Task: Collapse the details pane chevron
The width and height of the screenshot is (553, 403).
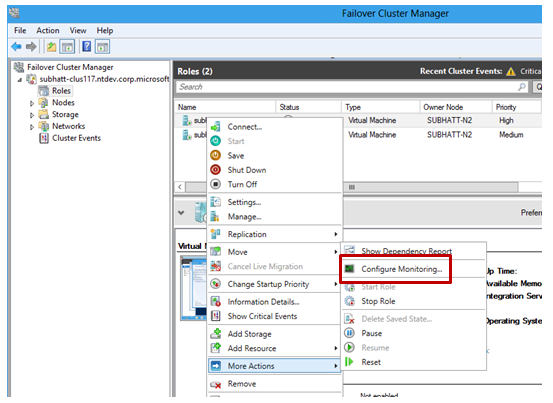Action: pyautogui.click(x=181, y=213)
